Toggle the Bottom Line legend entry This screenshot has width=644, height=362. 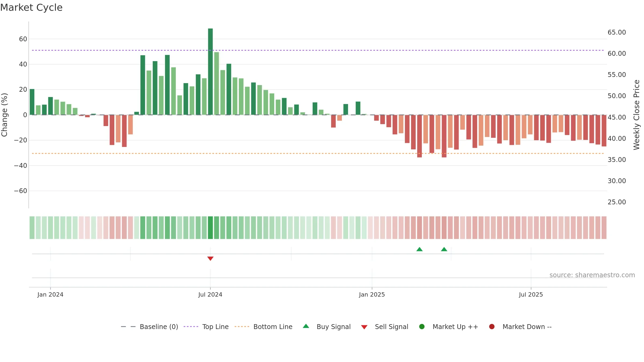point(264,327)
